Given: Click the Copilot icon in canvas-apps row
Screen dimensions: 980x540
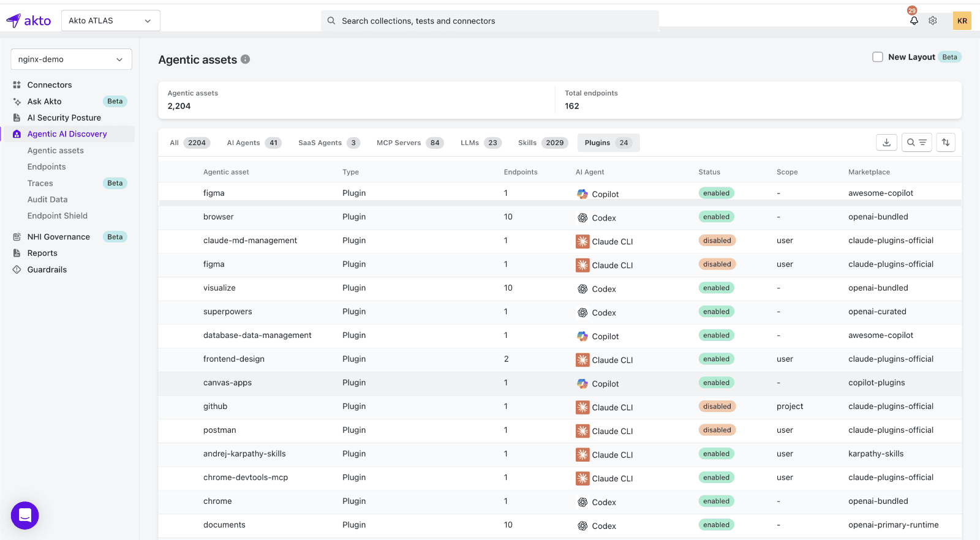Looking at the screenshot, I should click(x=582, y=384).
